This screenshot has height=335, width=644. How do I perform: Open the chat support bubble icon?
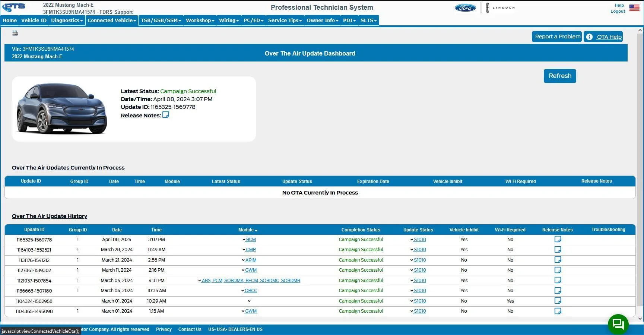pyautogui.click(x=618, y=324)
